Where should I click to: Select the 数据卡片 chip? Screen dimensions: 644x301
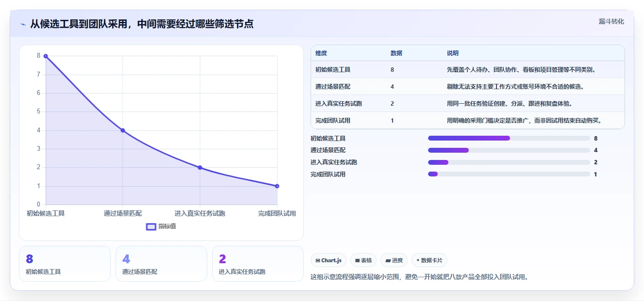click(x=429, y=260)
